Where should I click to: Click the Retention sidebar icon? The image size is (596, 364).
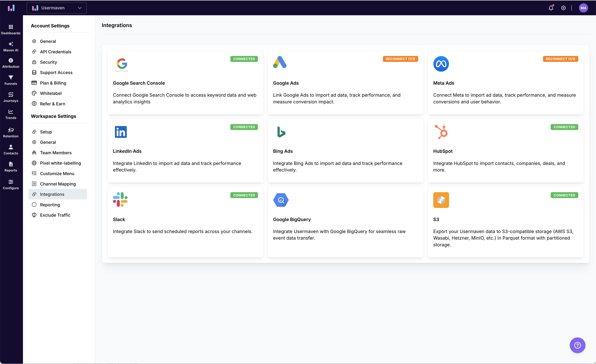(x=11, y=132)
